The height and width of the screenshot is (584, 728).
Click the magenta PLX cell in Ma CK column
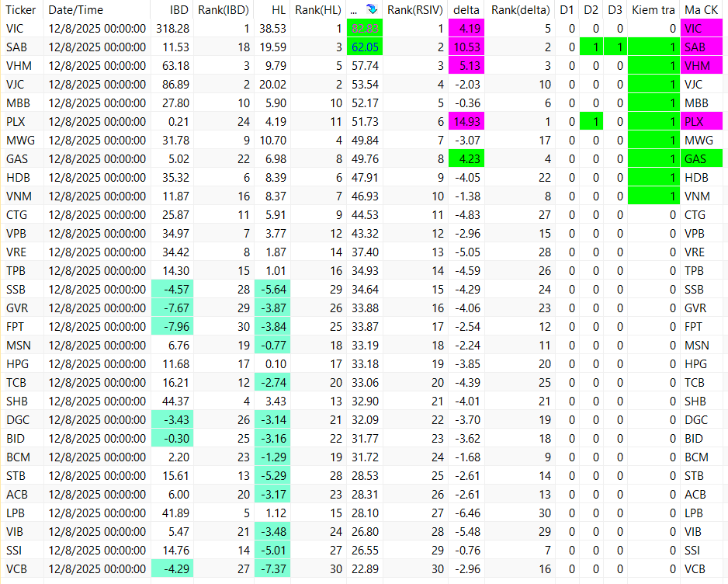pyautogui.click(x=701, y=122)
